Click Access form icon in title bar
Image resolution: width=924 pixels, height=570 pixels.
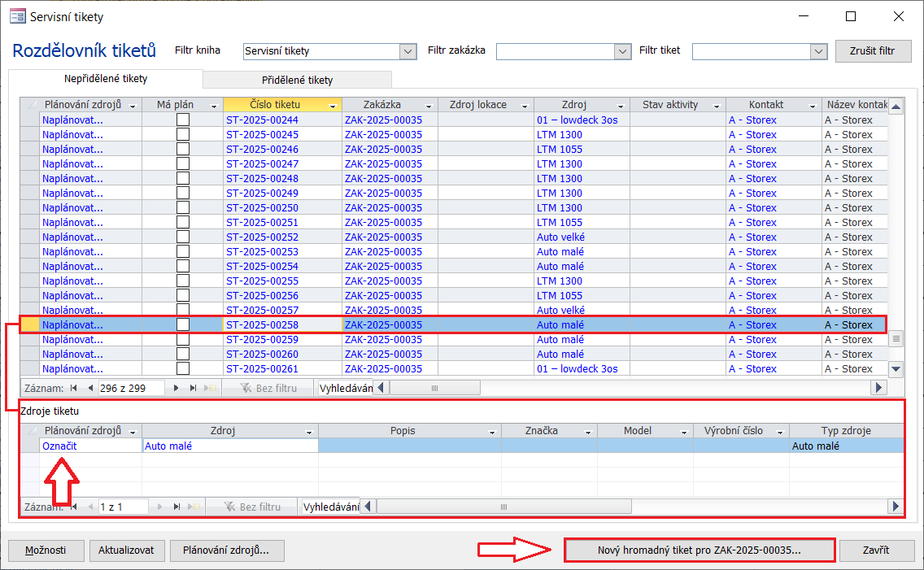[x=16, y=16]
